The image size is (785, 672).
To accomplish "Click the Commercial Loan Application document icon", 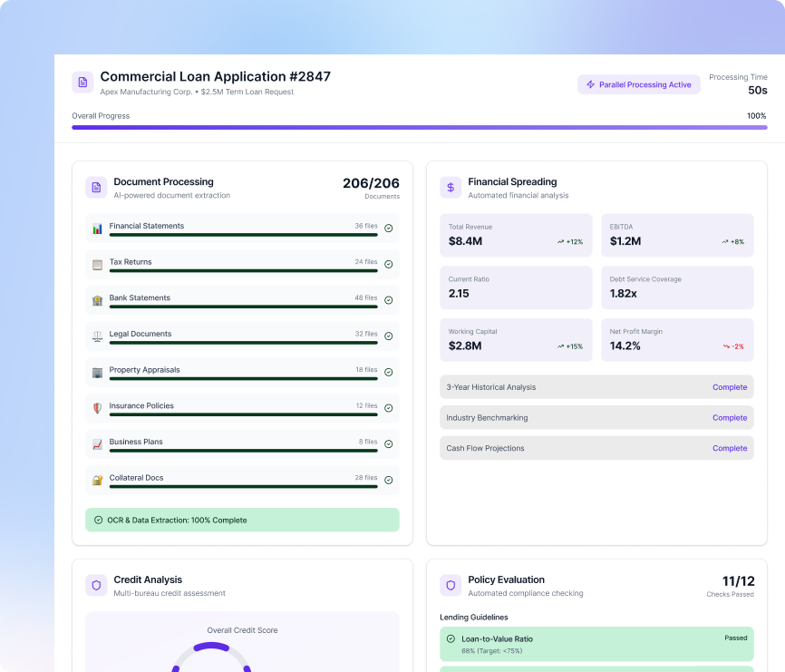I will coord(82,83).
